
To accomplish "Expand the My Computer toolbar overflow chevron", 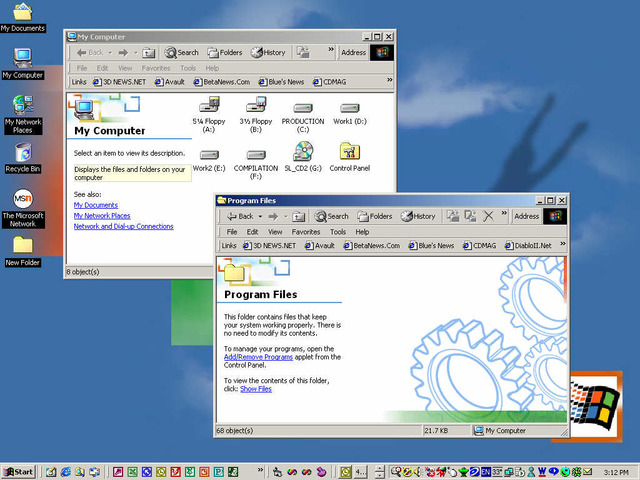I will [x=331, y=49].
